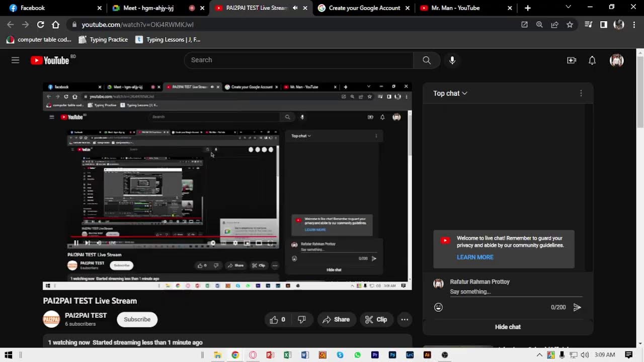
Task: Like the PAI2PAI TEST Live Stream
Action: [x=278, y=320]
